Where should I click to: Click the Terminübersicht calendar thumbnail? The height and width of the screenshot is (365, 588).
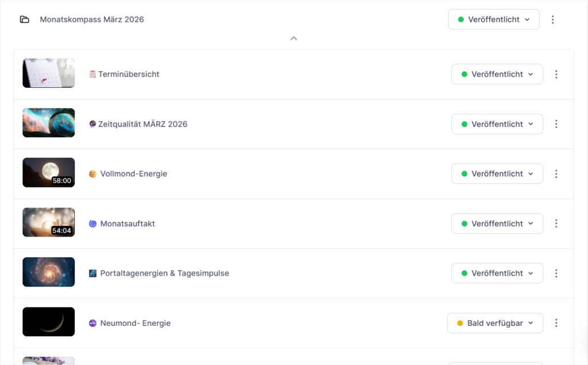coord(49,73)
